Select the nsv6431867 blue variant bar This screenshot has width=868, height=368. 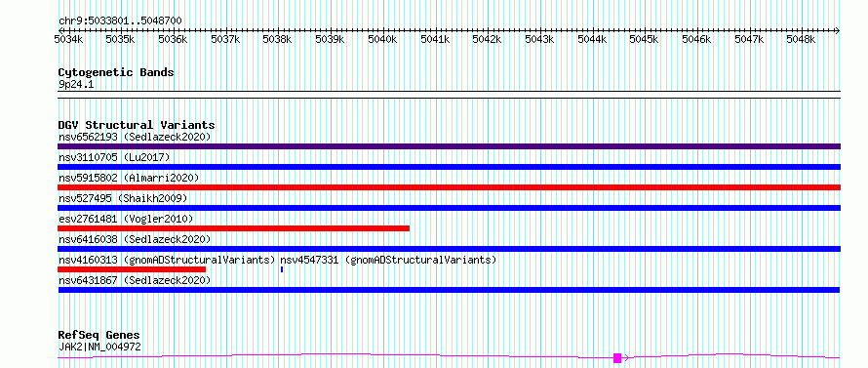(449, 290)
